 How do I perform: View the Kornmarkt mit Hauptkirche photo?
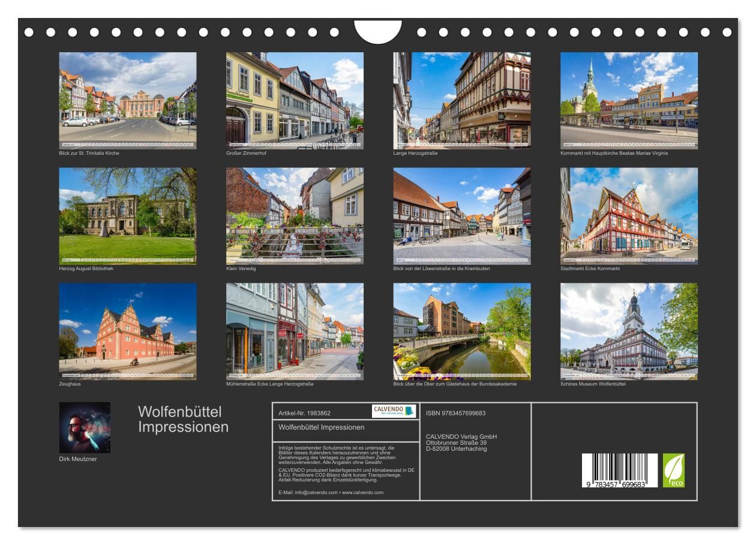click(629, 100)
